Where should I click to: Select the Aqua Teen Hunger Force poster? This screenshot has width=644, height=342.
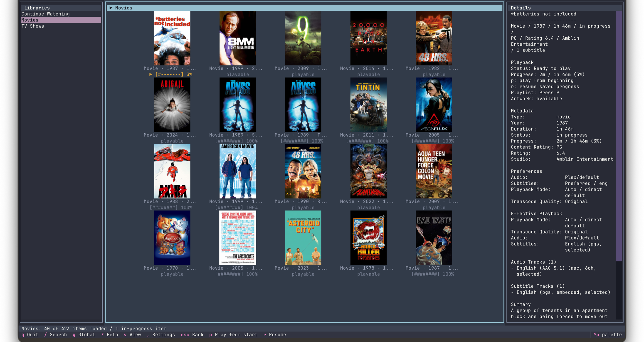click(434, 171)
